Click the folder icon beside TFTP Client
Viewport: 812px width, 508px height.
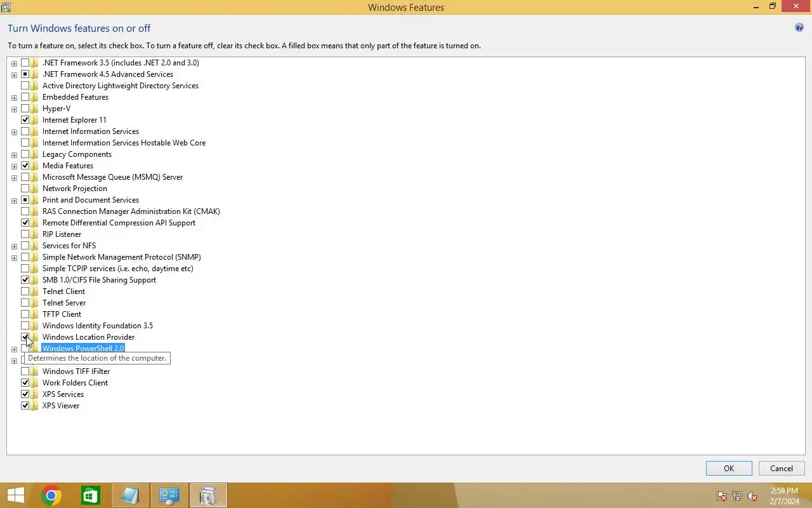point(35,314)
